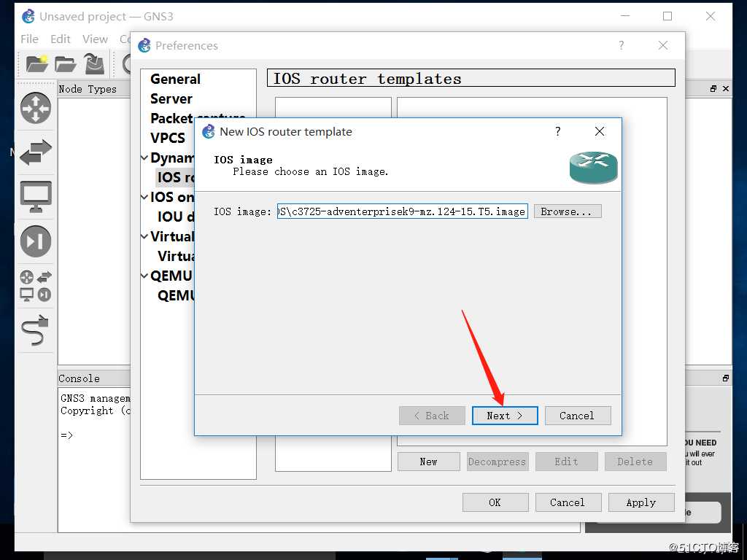Select the IOU devices tree item

point(176,217)
